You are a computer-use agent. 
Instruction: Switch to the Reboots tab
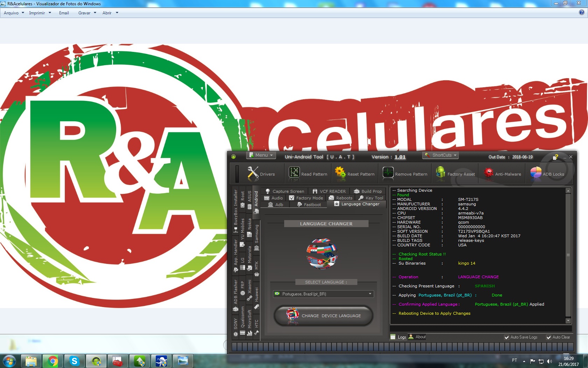click(x=341, y=198)
